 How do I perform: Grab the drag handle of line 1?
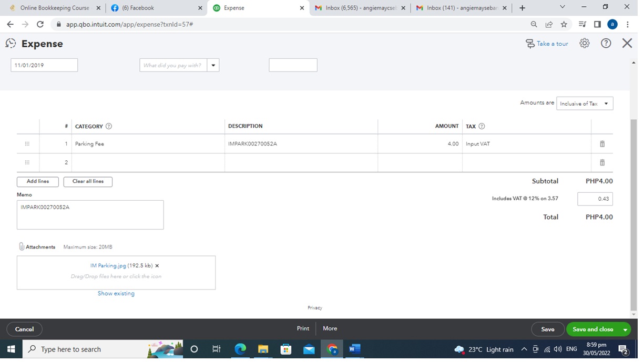(x=27, y=144)
